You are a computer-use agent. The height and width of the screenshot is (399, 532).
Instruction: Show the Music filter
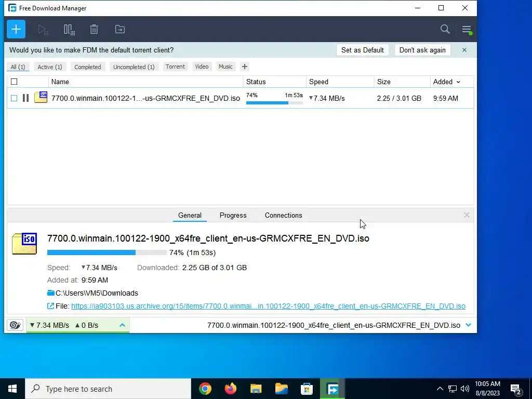click(225, 66)
